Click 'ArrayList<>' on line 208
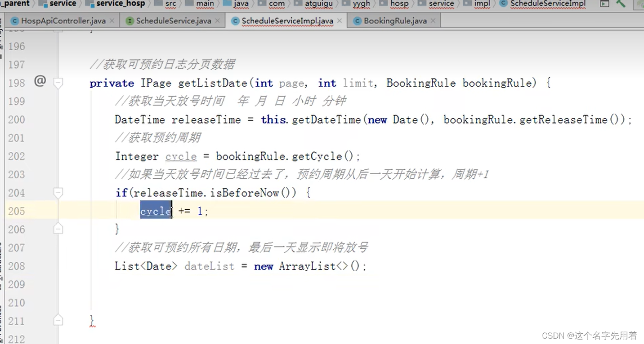The image size is (644, 344). [314, 266]
